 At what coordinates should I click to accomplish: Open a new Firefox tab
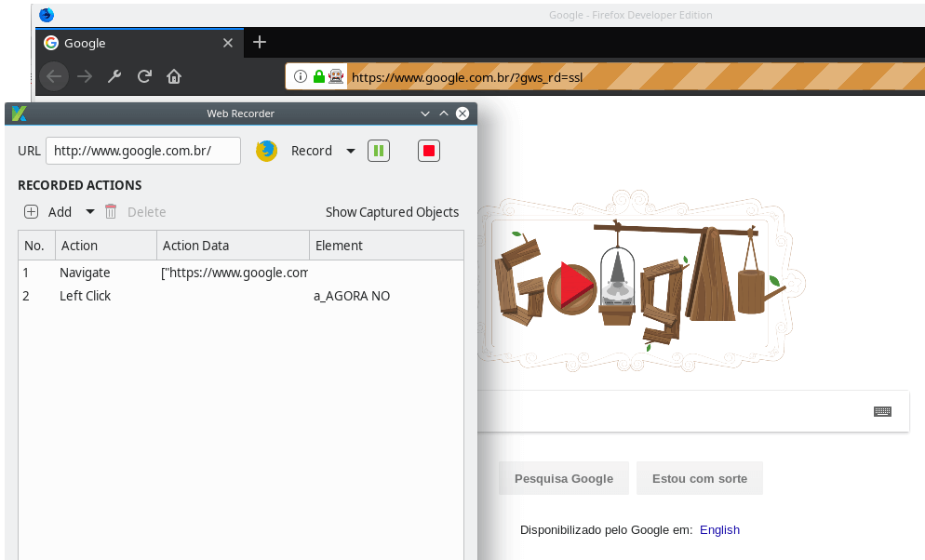pos(260,43)
